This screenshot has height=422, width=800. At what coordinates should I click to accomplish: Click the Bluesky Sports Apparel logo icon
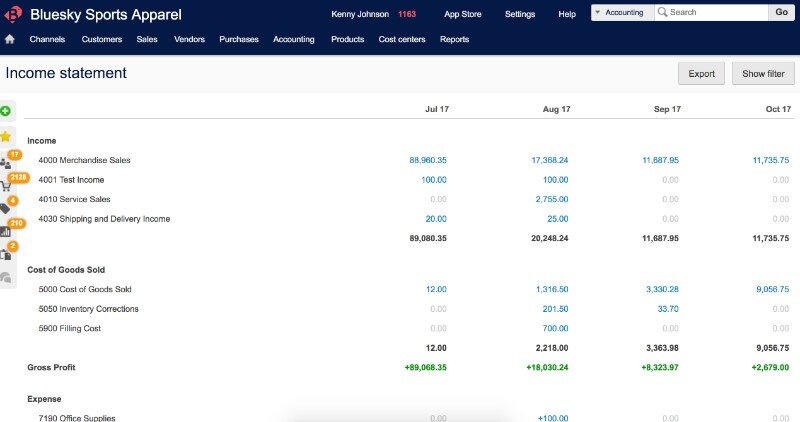(x=13, y=14)
